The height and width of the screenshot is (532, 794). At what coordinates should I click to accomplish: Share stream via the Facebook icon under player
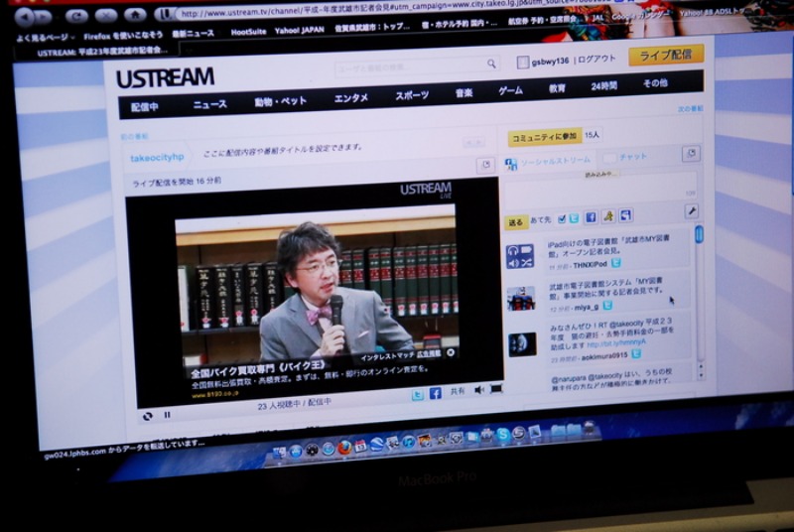tap(435, 393)
